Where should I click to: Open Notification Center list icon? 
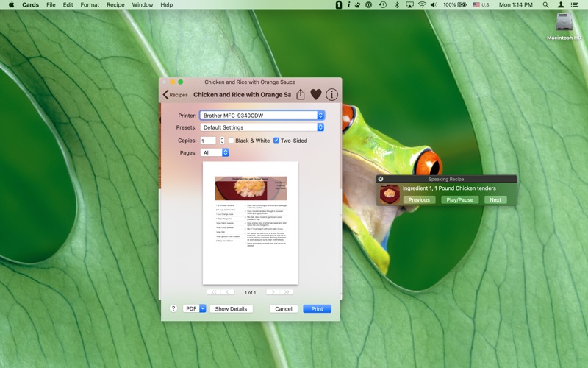(x=574, y=4)
